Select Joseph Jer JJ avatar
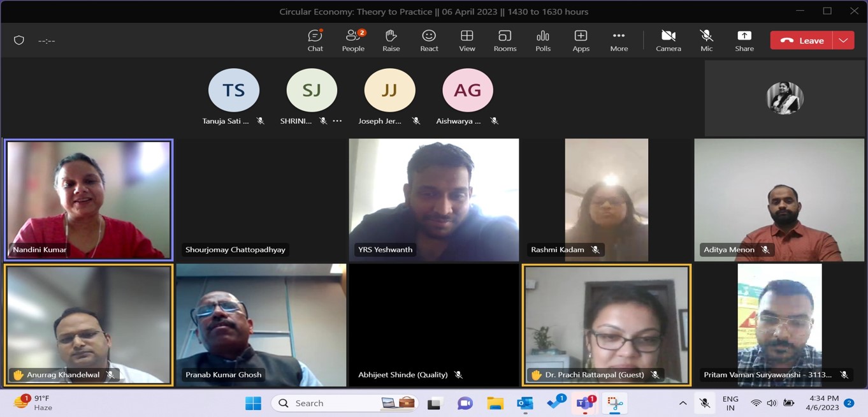868x417 pixels. click(389, 90)
